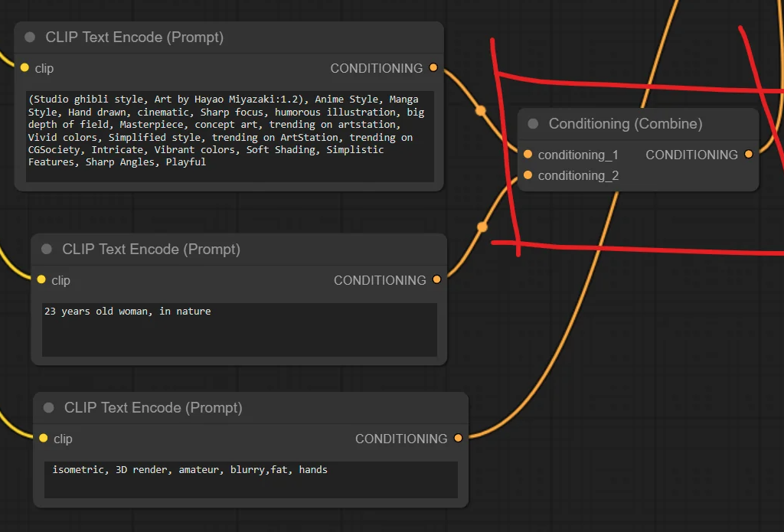Click into the 'isometric, 3D render, amateur' text box
Image resolution: width=784 pixels, height=532 pixels.
point(251,479)
